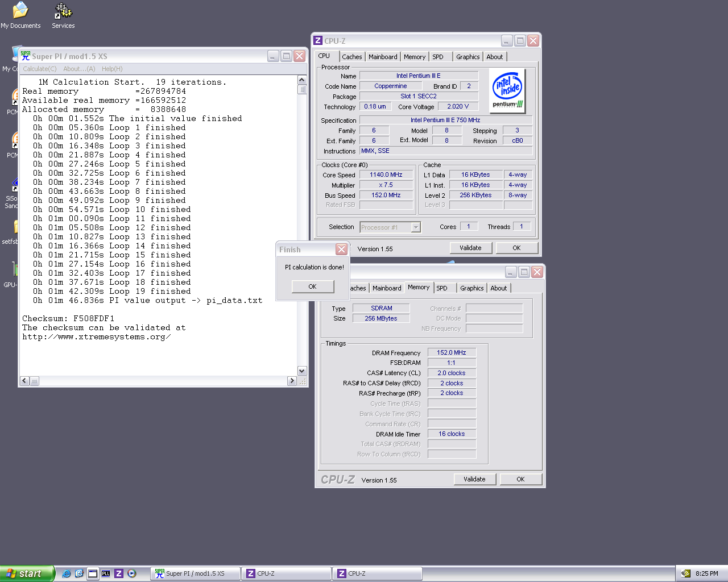Activate the first CPU-Z taskbar button
The height and width of the screenshot is (582, 728).
coord(286,573)
